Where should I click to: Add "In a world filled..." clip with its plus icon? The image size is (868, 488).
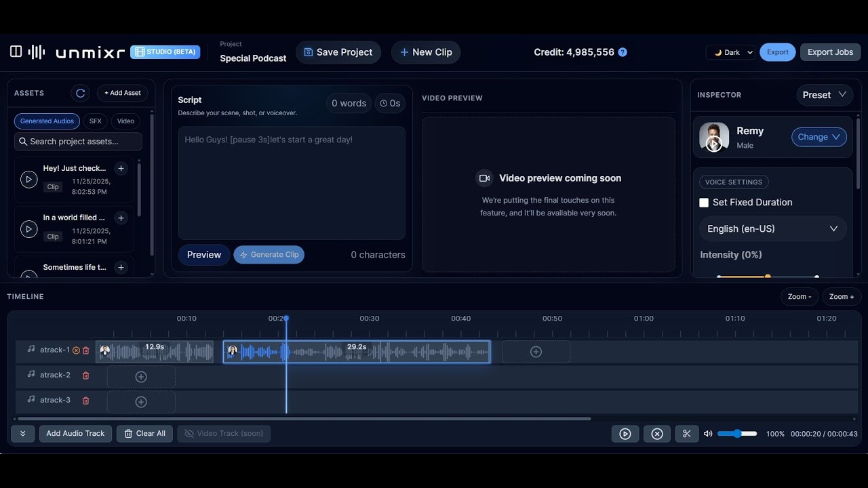pos(121,218)
